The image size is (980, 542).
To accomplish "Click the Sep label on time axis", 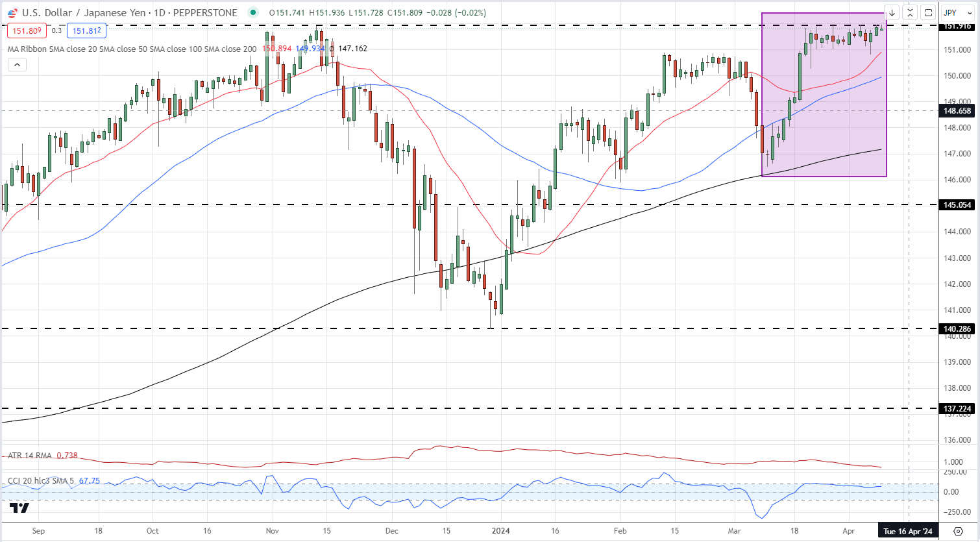I will click(x=38, y=531).
